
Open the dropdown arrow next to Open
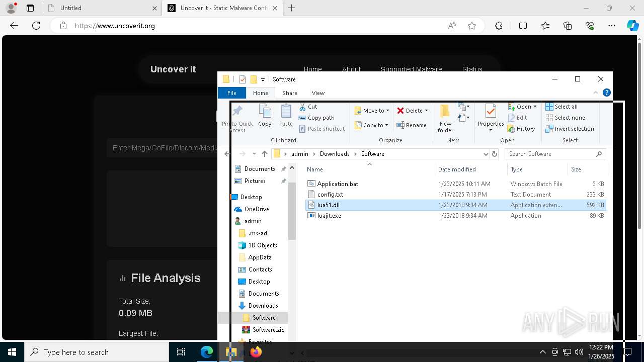535,107
